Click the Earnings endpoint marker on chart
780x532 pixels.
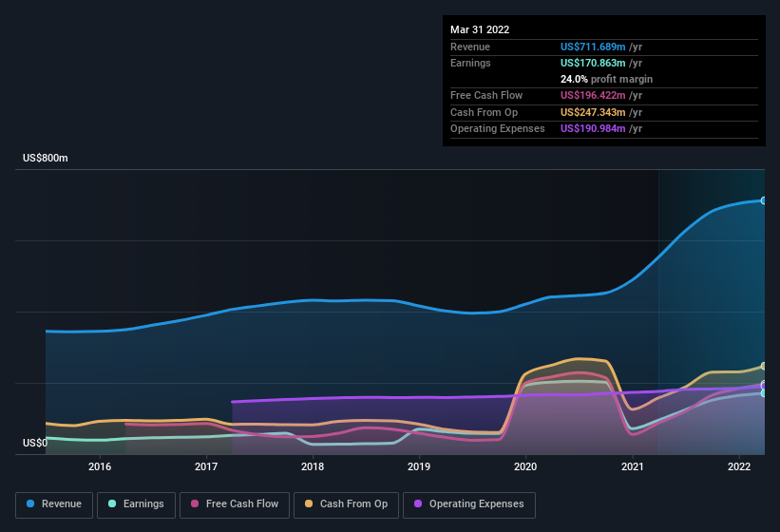point(763,393)
